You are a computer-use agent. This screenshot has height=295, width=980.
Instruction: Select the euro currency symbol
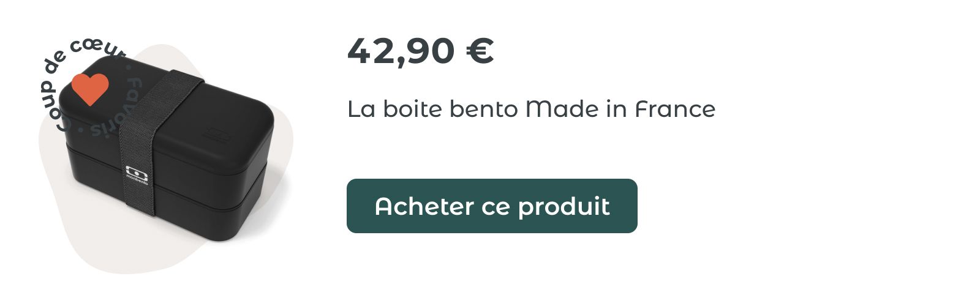(x=480, y=51)
